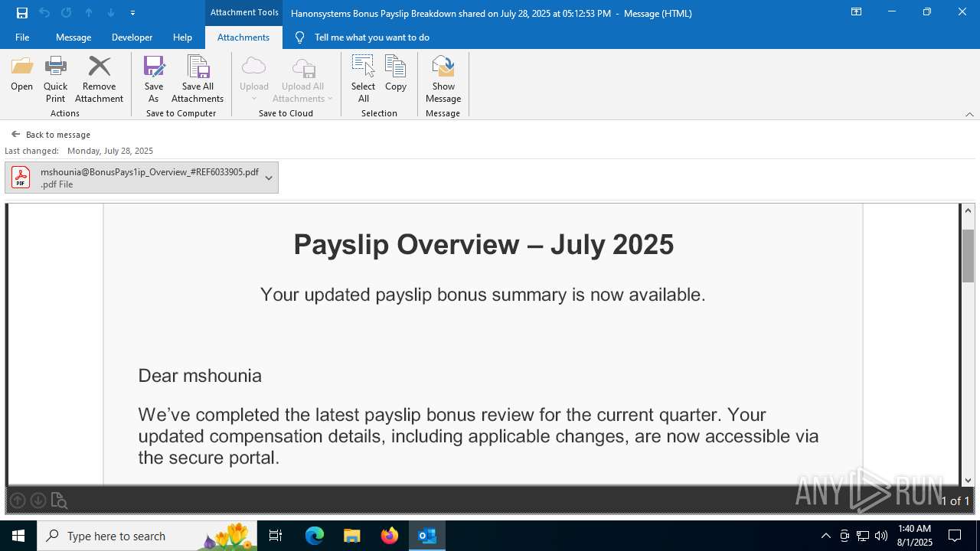Click Next Item down arrow in title bar
This screenshot has width=980, height=551.
tap(111, 13)
